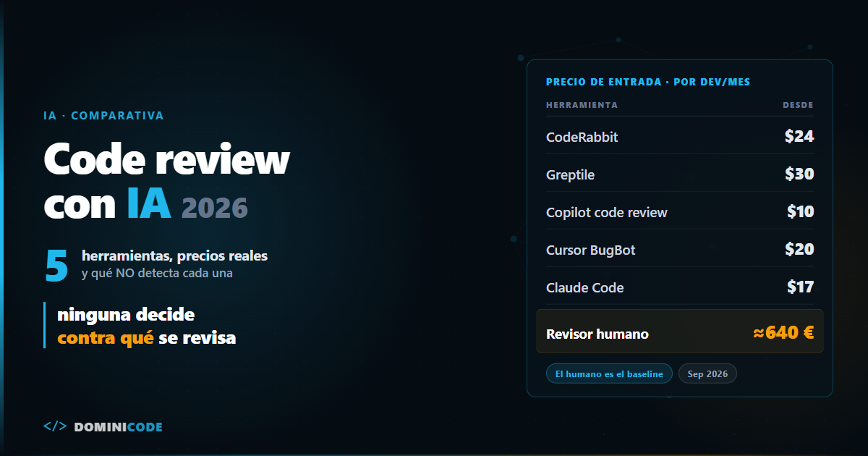Screen dimensions: 868x456
Task: Click the Cursor BugBot price $20
Action: 799,249
